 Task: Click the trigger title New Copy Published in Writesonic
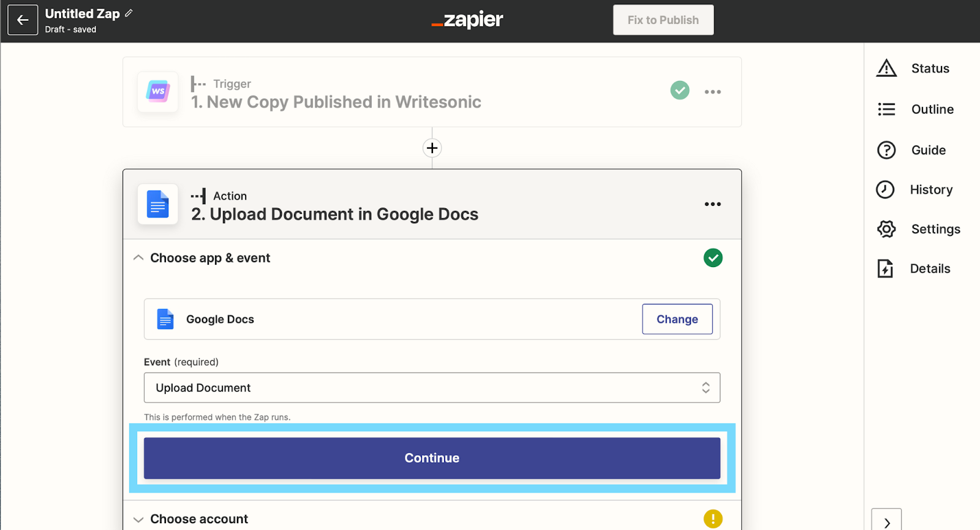tap(336, 102)
